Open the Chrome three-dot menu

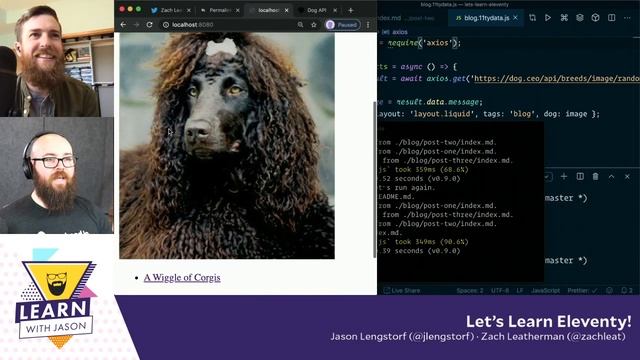pos(368,25)
